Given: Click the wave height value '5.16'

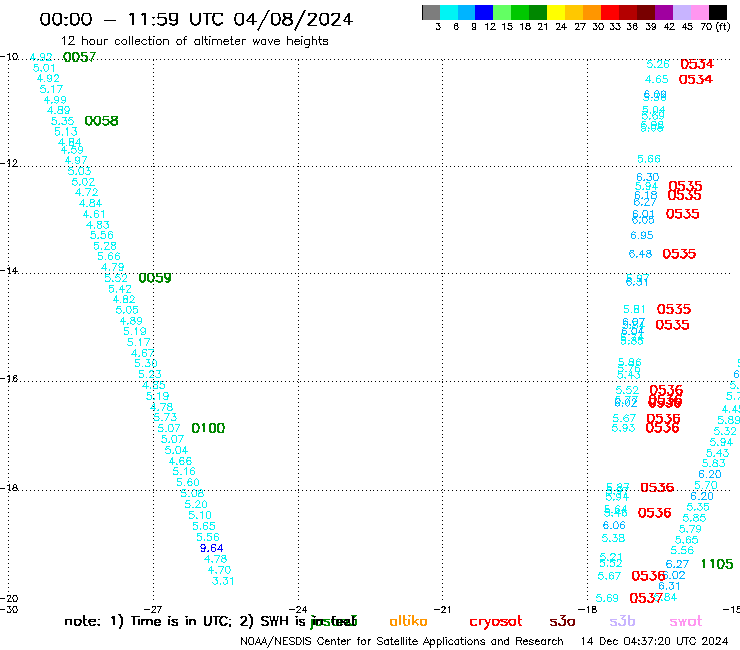Looking at the screenshot, I should coord(184,471).
